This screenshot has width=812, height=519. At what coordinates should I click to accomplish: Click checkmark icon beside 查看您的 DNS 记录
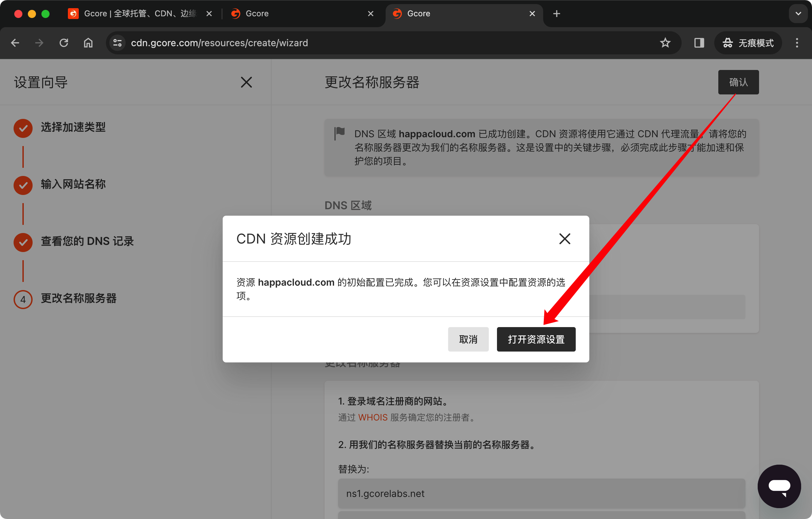coord(23,242)
